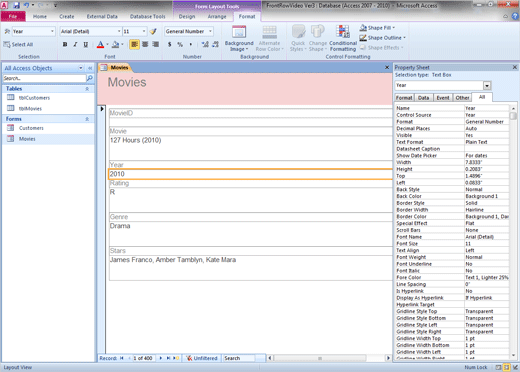Collapse the Tables group
The width and height of the screenshot is (520, 372).
tap(87, 89)
